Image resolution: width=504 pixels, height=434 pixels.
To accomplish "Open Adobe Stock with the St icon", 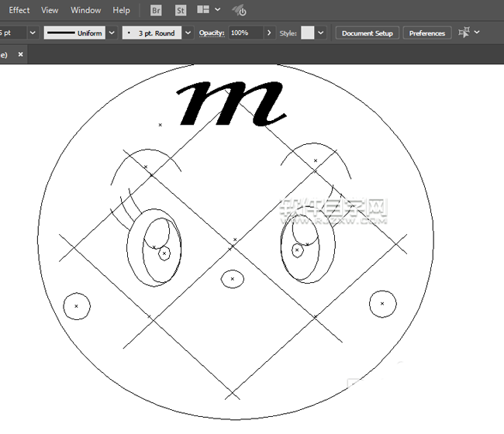I will (x=181, y=11).
